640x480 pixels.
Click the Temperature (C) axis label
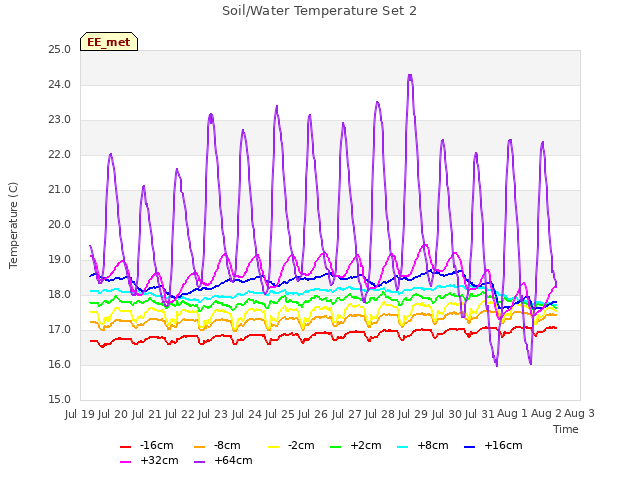[x=13, y=225]
